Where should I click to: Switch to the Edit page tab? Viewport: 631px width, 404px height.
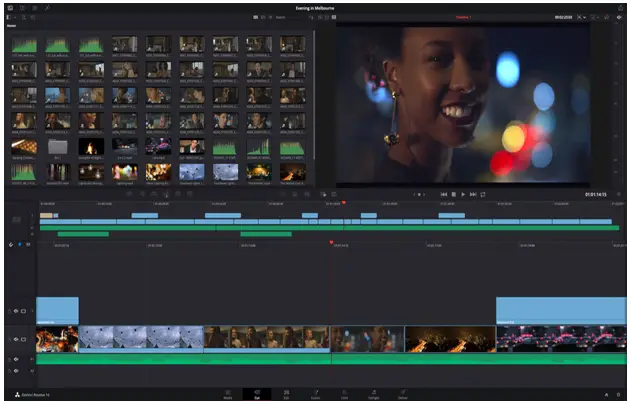(286, 394)
